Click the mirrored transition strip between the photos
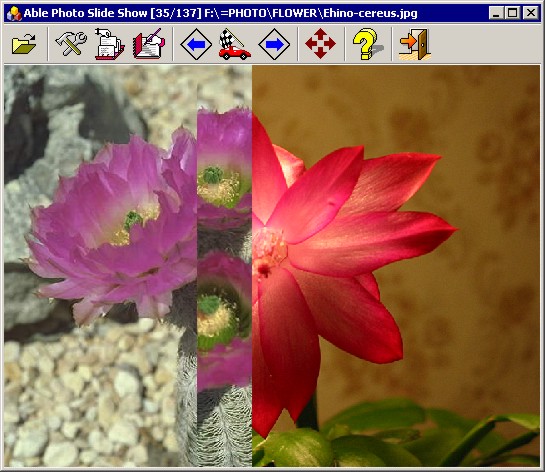This screenshot has width=545, height=472. pyautogui.click(x=225, y=266)
